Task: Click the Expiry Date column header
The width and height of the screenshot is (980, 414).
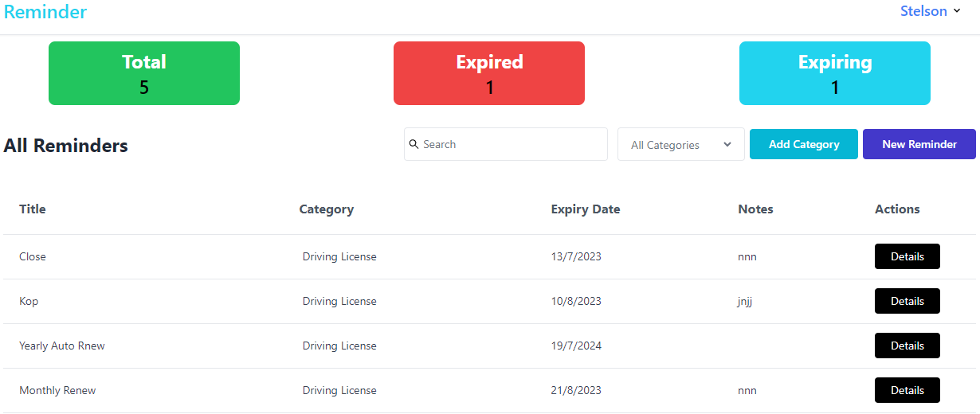Action: point(585,209)
